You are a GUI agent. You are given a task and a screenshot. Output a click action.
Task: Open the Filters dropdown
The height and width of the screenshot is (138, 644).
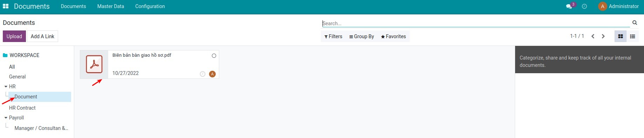(333, 36)
